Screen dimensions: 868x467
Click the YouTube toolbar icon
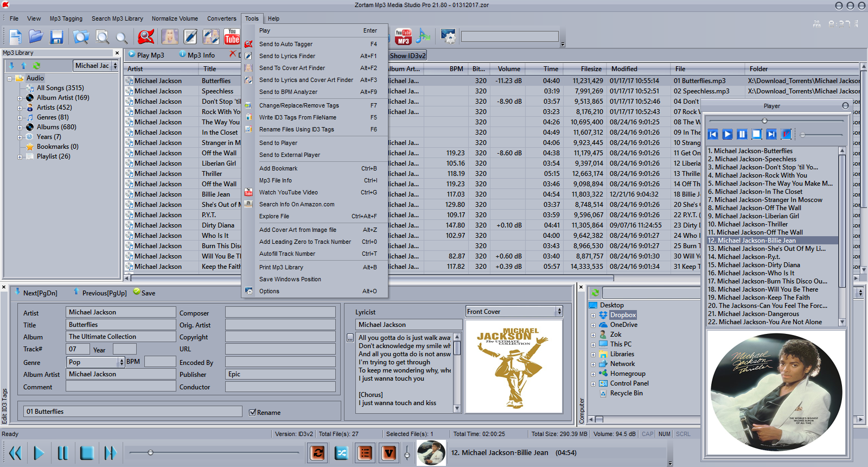click(232, 36)
